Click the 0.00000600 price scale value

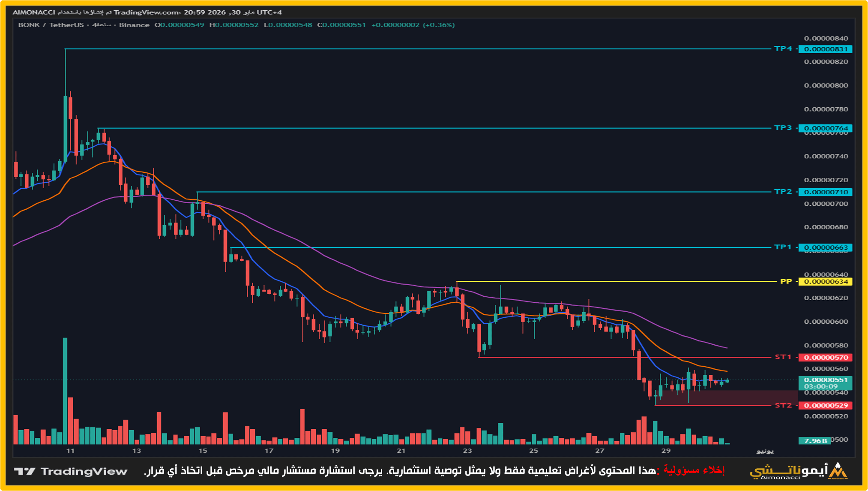(x=826, y=322)
